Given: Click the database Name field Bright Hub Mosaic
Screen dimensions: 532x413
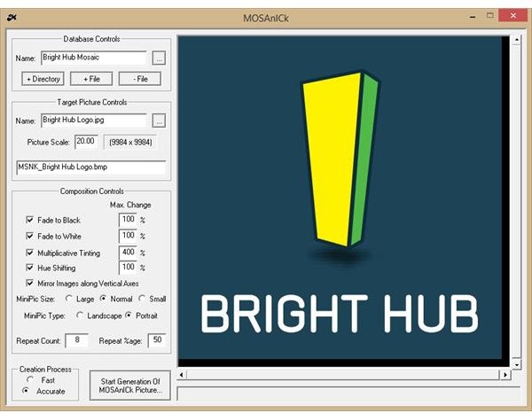Looking at the screenshot, I should [x=94, y=58].
